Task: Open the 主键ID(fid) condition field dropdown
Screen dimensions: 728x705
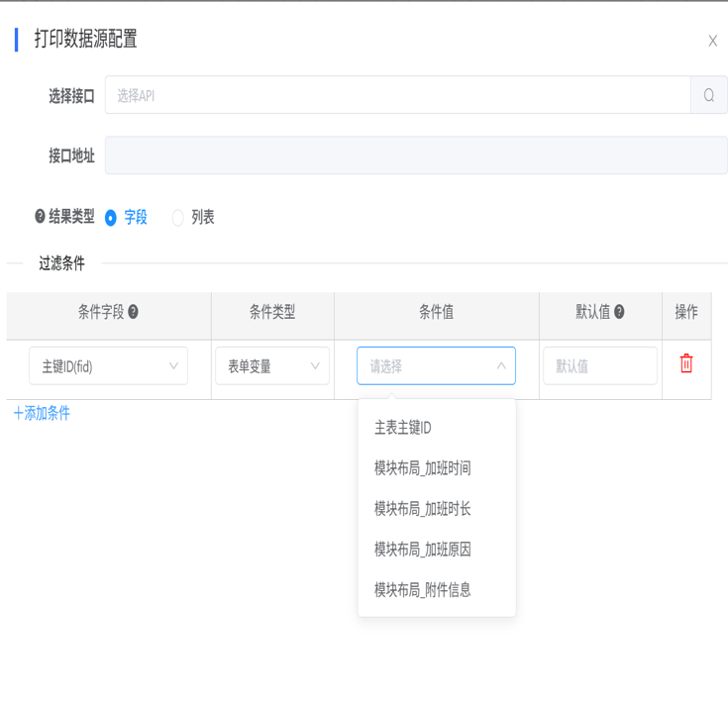Action: coord(108,366)
